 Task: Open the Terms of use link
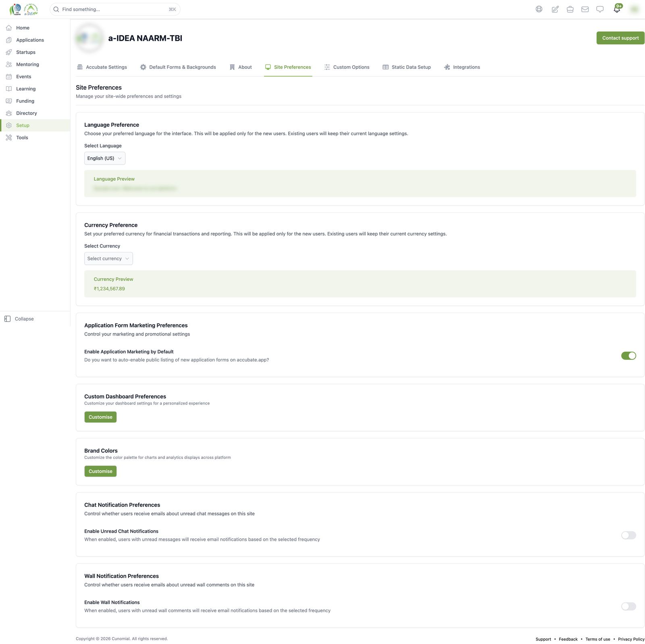coord(598,639)
